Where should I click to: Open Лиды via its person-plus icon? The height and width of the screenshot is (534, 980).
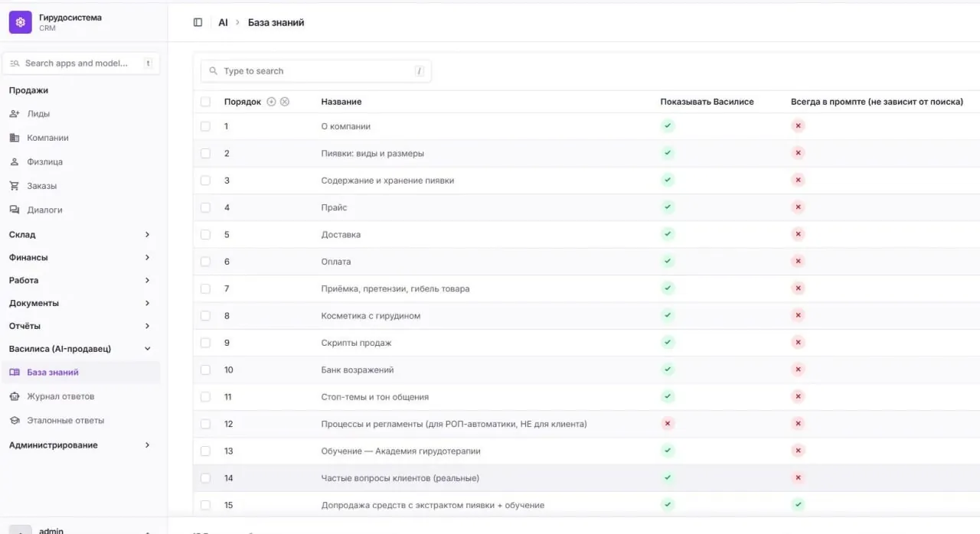tap(14, 114)
